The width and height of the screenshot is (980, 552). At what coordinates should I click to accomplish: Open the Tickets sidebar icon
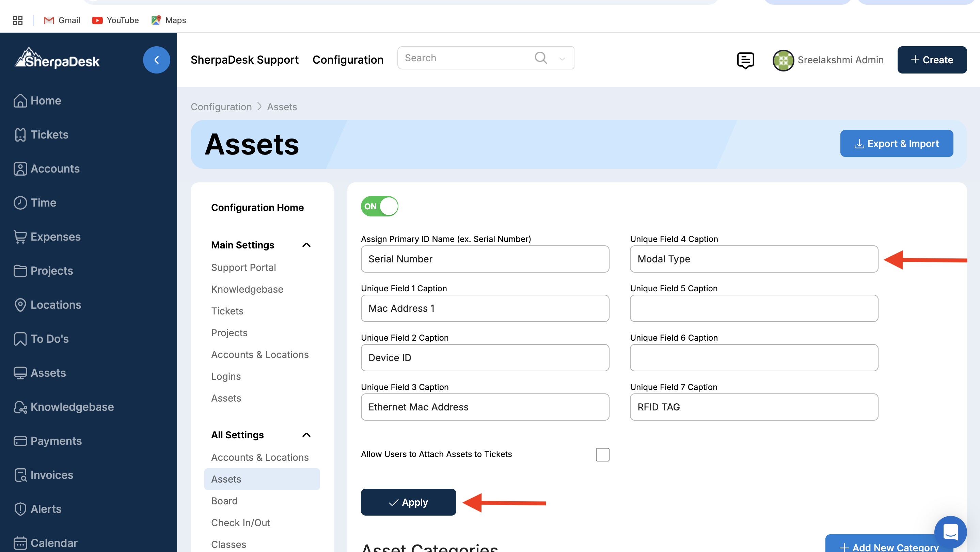point(20,134)
